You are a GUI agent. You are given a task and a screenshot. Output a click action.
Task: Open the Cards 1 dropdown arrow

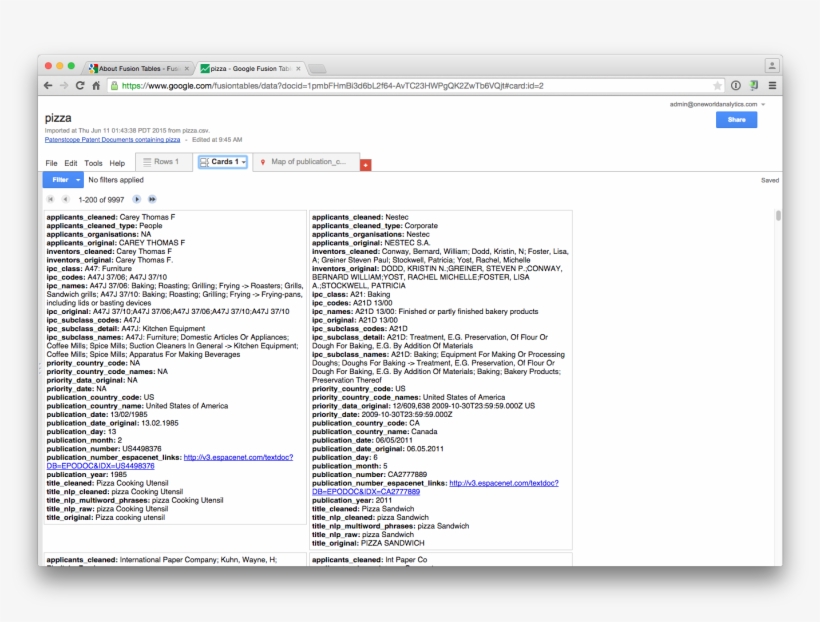point(242,163)
